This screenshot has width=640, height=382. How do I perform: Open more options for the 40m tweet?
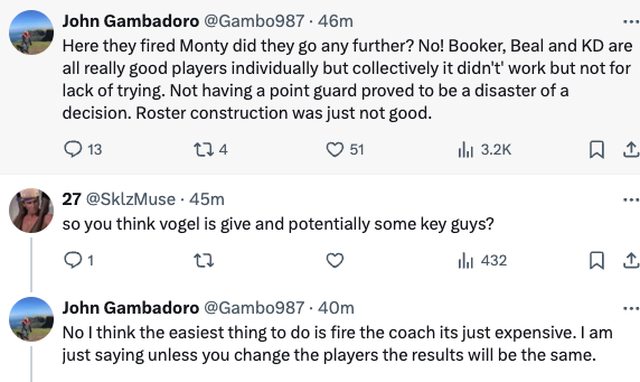pos(631,309)
